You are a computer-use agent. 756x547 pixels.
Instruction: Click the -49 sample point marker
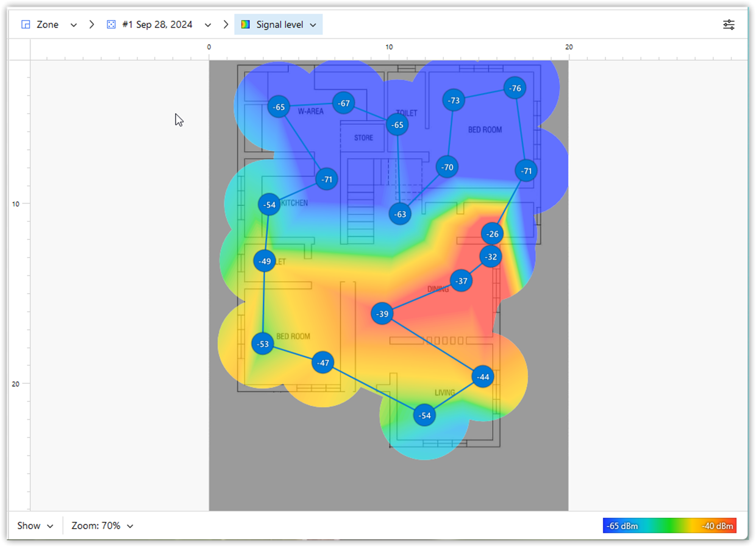pyautogui.click(x=265, y=261)
